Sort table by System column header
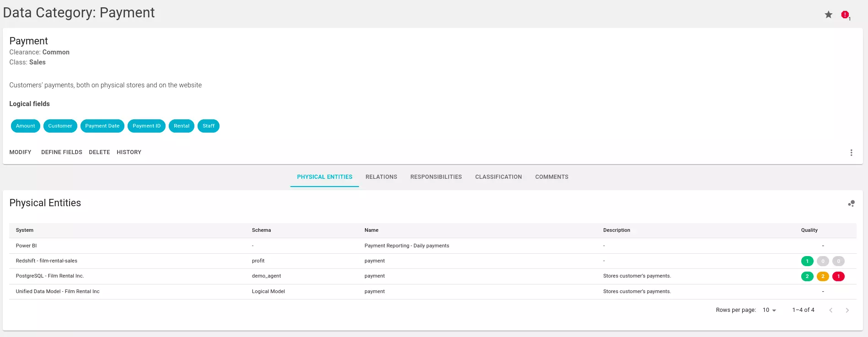 pos(25,230)
